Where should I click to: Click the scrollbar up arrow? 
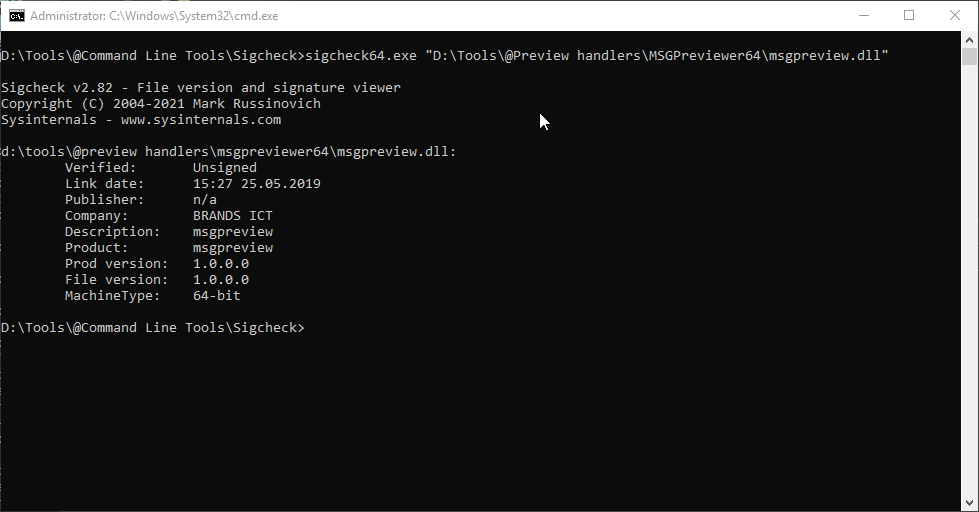(970, 40)
